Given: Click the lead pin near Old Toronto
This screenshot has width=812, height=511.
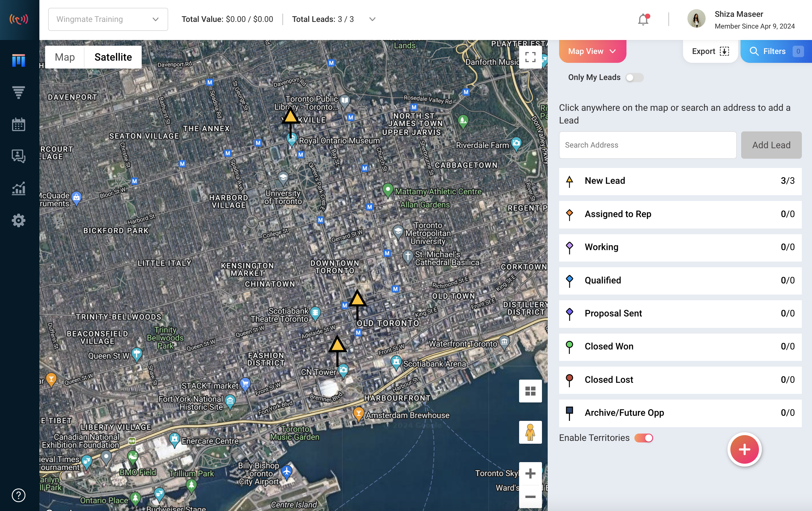Looking at the screenshot, I should click(357, 300).
